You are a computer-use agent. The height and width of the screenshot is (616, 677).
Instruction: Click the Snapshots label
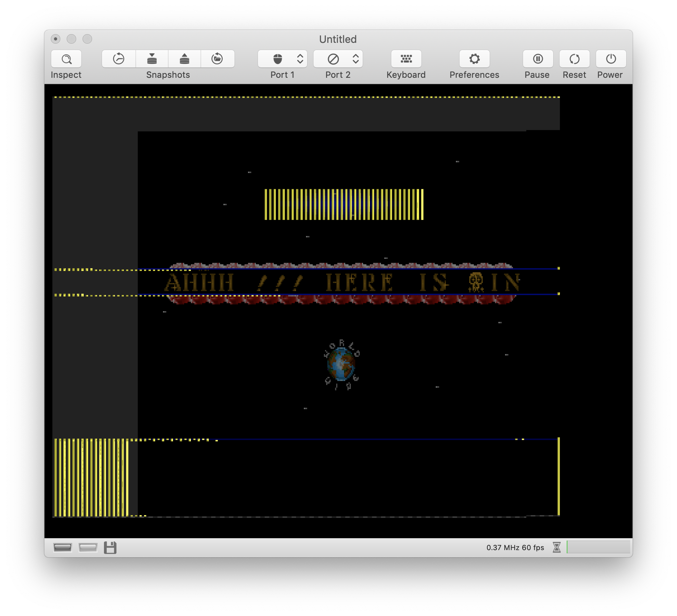click(x=168, y=75)
